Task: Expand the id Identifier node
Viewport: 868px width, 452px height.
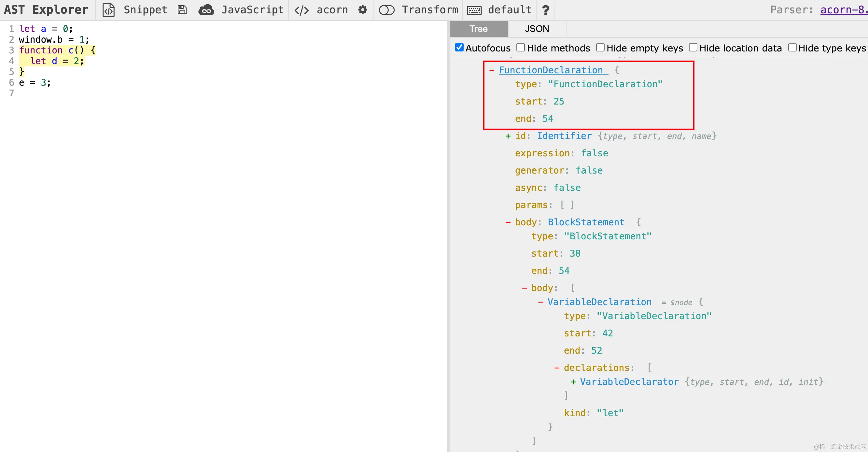Action: coord(508,136)
